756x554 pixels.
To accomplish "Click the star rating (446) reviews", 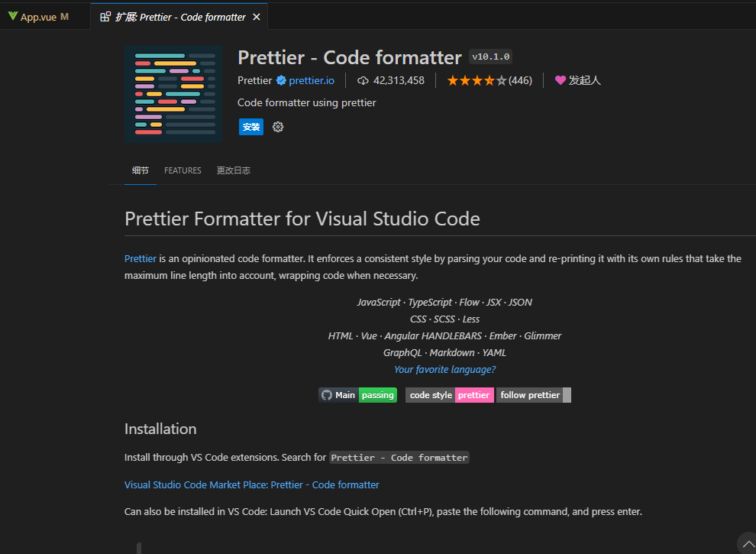I will 489,80.
